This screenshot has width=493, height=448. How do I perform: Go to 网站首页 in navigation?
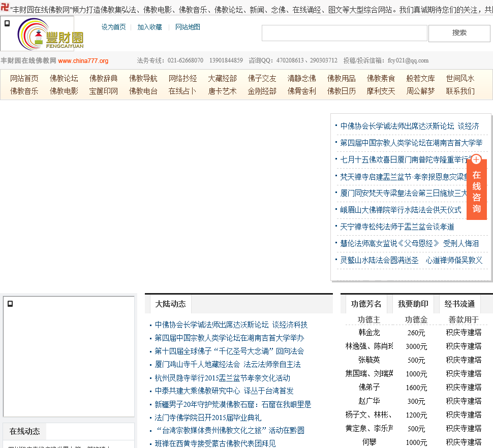(x=24, y=78)
